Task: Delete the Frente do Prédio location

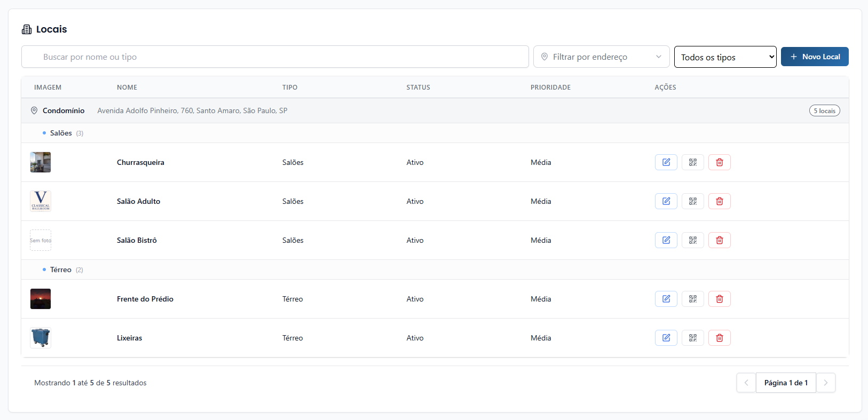Action: 719,299
